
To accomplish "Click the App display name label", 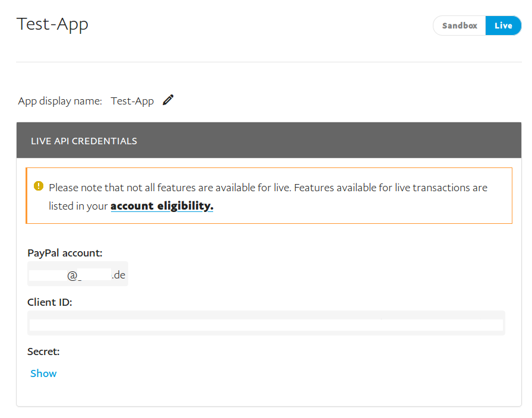I will click(x=60, y=101).
